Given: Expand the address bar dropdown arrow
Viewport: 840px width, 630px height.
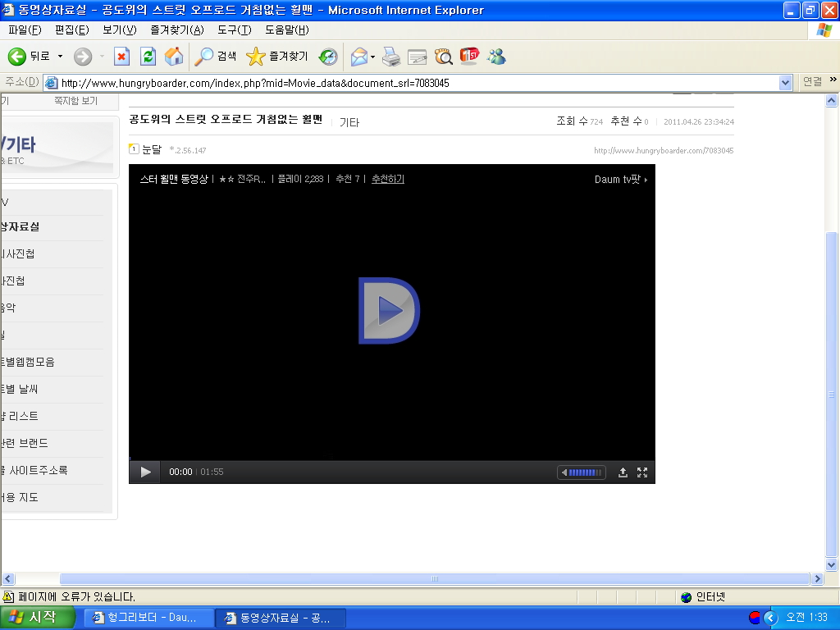Looking at the screenshot, I should coord(786,83).
